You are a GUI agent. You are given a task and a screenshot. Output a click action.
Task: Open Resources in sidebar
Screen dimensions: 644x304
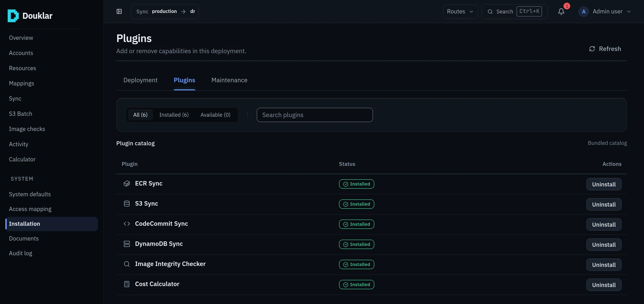pos(23,68)
